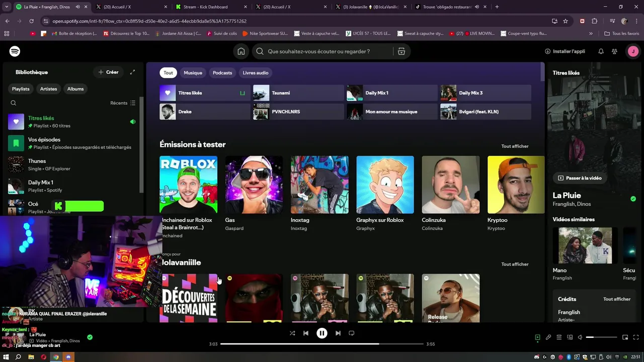Toggle repeat mode

coord(352,333)
